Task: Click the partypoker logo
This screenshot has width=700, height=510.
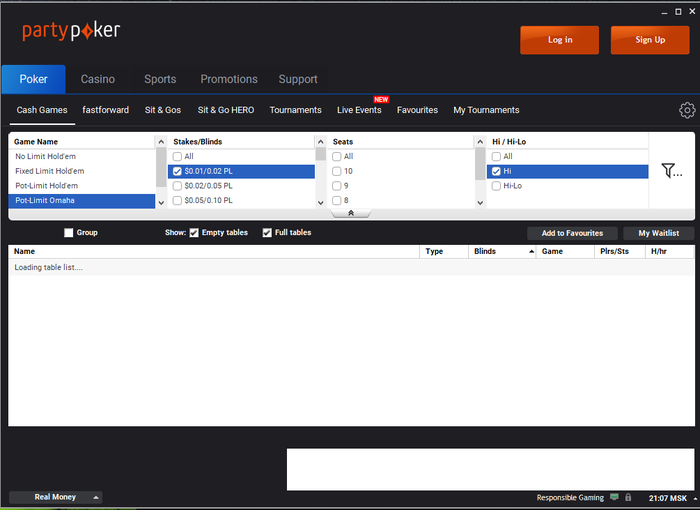Action: pos(71,31)
